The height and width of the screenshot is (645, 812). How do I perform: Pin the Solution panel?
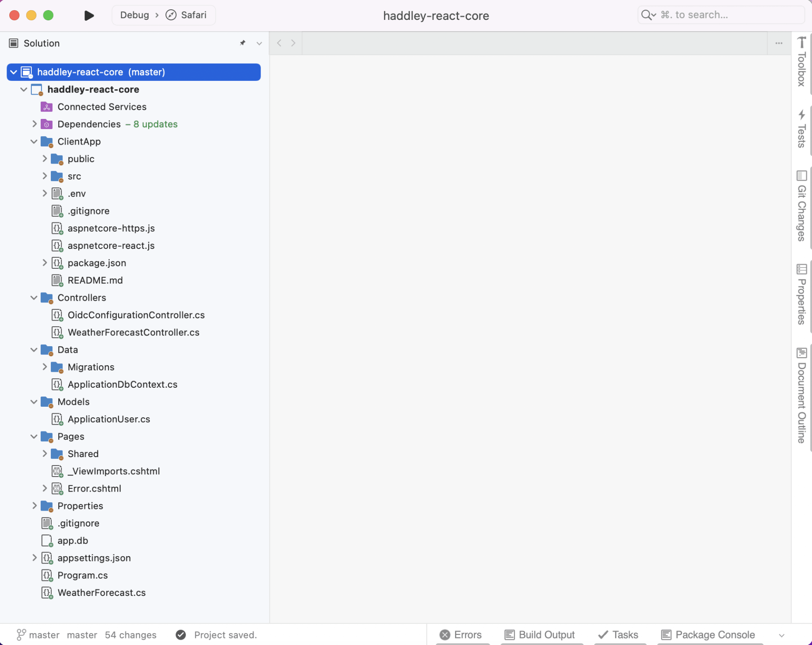242,43
